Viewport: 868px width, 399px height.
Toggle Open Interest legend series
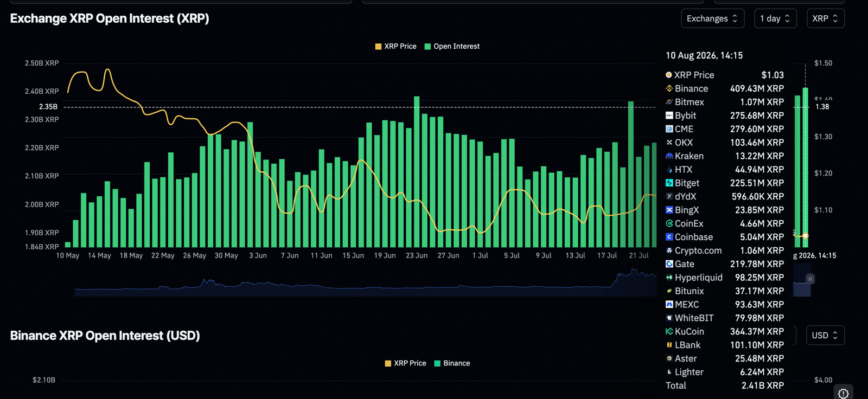coord(452,47)
